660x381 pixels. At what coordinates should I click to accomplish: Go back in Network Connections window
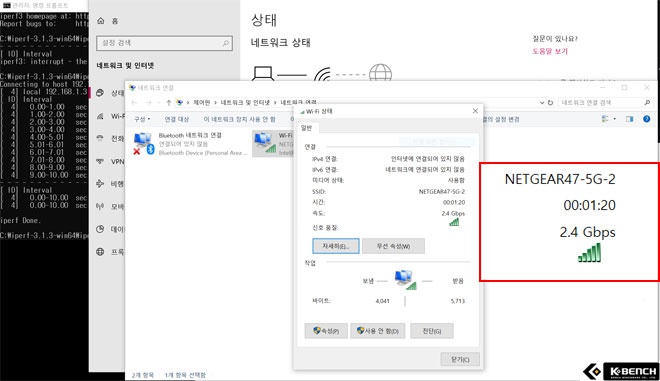(134, 102)
